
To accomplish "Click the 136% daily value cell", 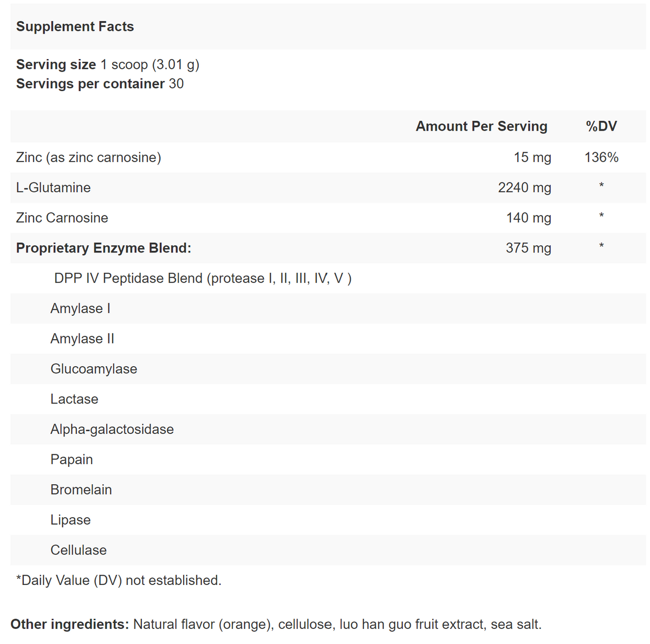I will click(601, 158).
